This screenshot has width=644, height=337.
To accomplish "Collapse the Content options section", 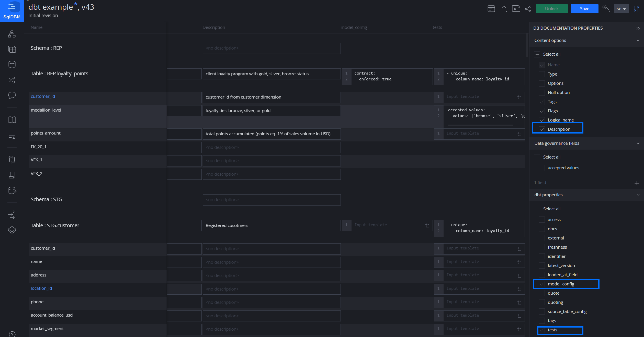I will (638, 40).
